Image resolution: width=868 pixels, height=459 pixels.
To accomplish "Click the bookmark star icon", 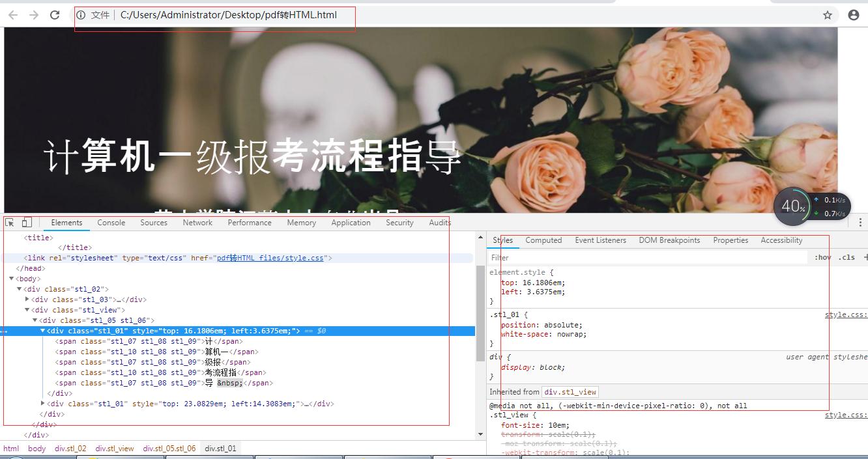I will (827, 14).
